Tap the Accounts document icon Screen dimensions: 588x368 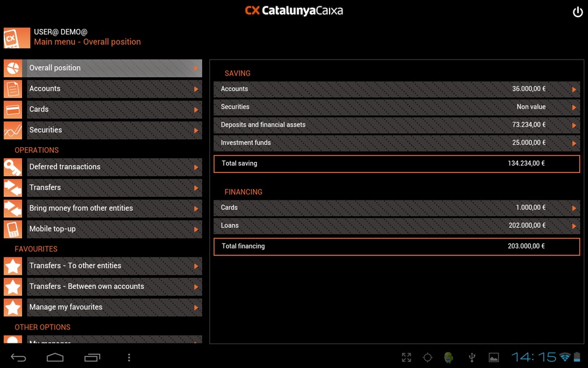click(x=13, y=89)
